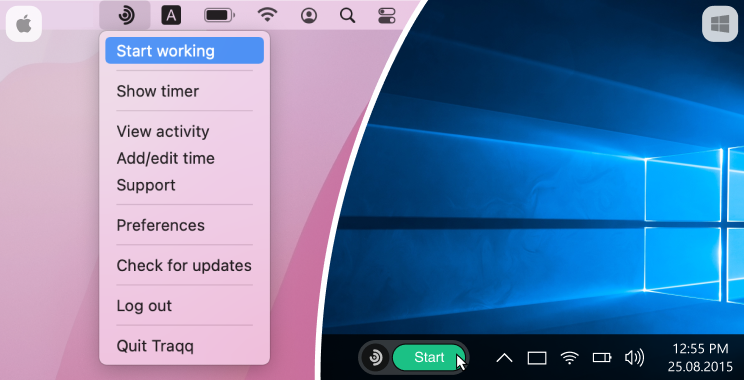Viewport: 744px width, 380px height.
Task: Choose Show timer from the menu
Action: tap(185, 91)
